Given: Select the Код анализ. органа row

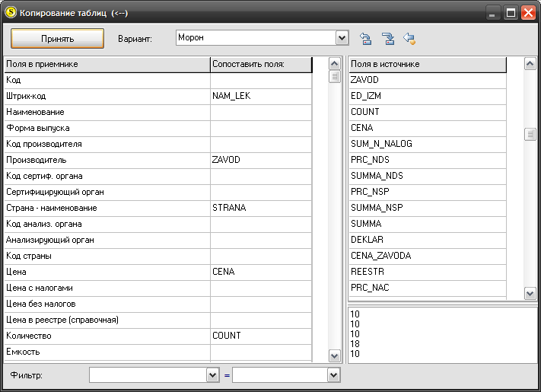Looking at the screenshot, I should 107,225.
